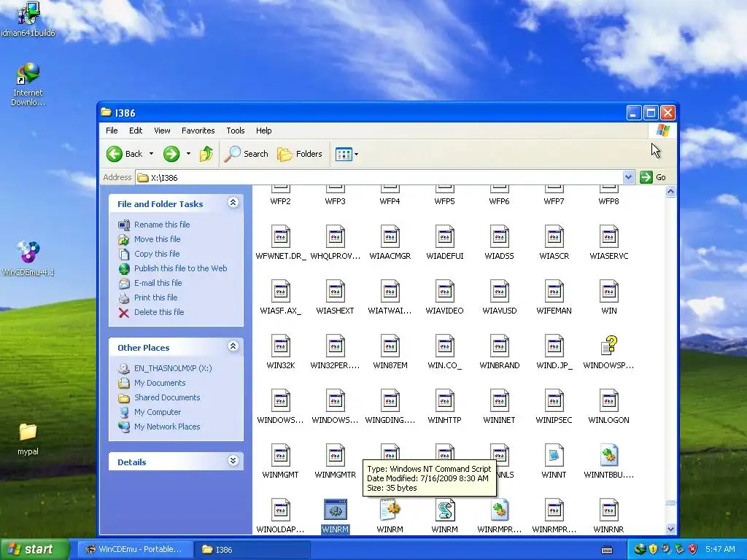The width and height of the screenshot is (747, 560).
Task: Open My Computer link
Action: click(x=158, y=412)
